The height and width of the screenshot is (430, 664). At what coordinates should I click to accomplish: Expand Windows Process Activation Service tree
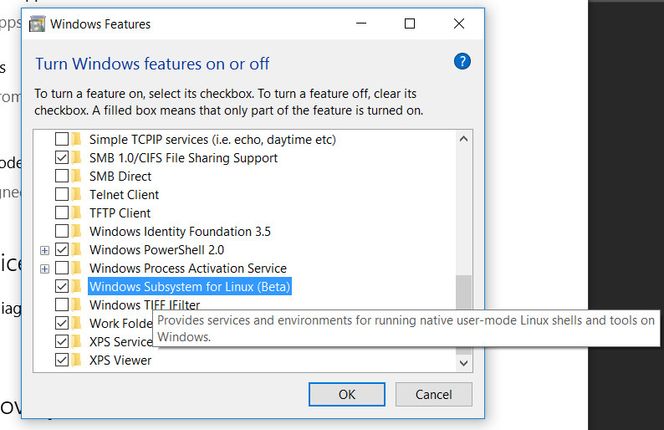click(44, 269)
